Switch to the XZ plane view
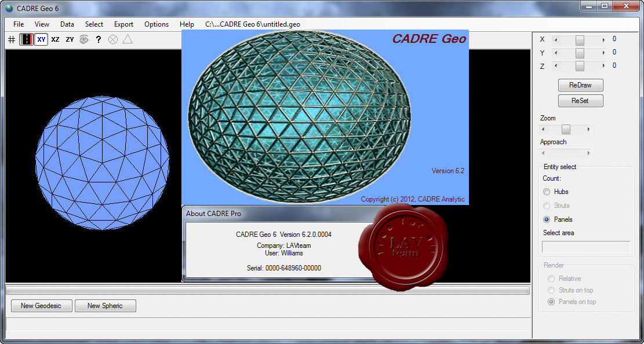The width and height of the screenshot is (644, 344). pyautogui.click(x=56, y=39)
